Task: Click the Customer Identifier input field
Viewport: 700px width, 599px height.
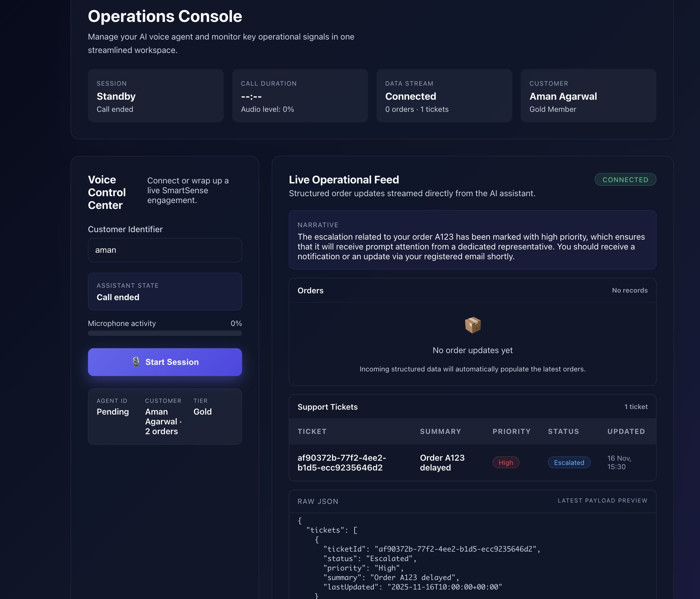Action: click(x=165, y=250)
